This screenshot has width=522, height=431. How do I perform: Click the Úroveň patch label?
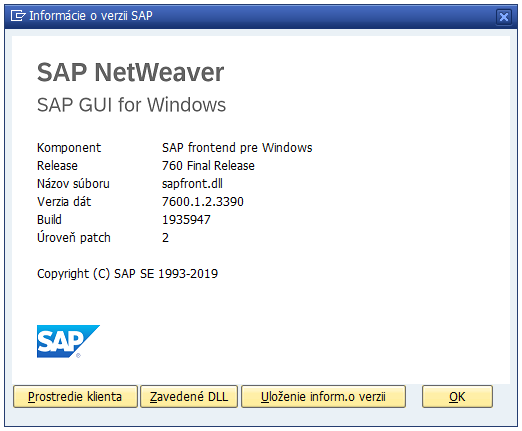coord(74,238)
